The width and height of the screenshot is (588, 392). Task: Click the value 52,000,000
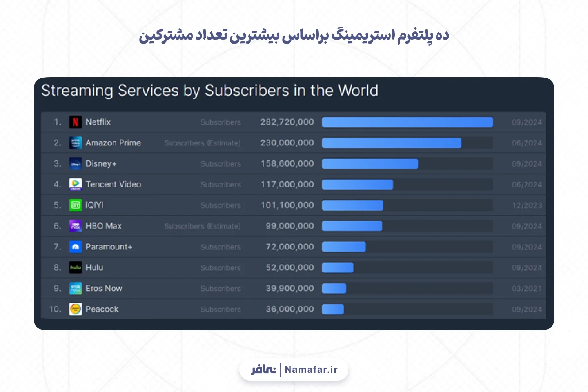pos(290,267)
